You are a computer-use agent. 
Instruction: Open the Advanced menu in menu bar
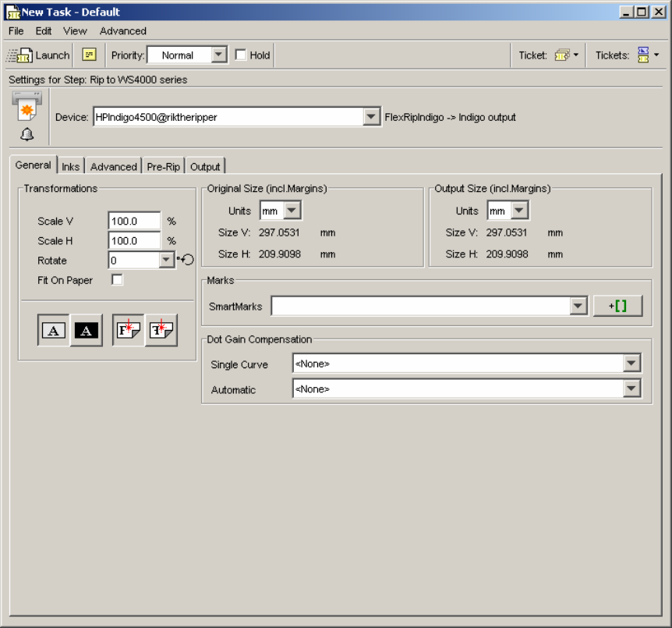point(122,31)
